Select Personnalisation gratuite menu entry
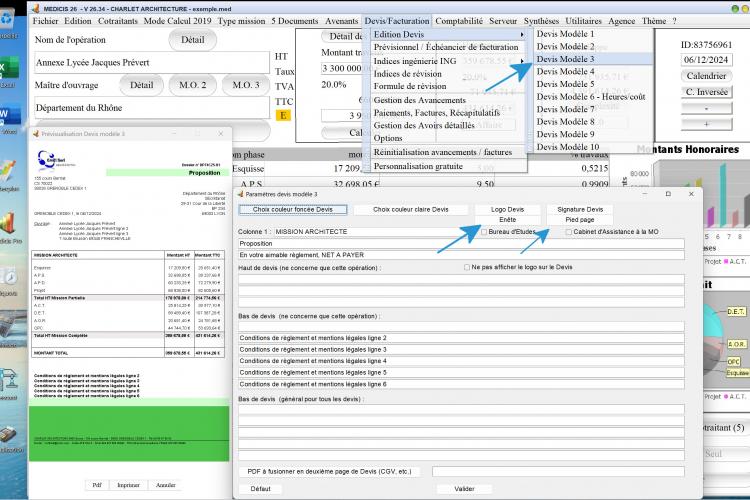The height and width of the screenshot is (500, 750). coord(418,166)
